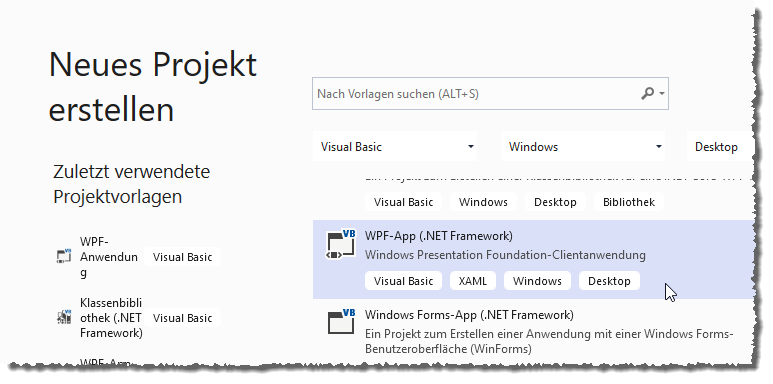Click the Desktop tag of WPF-App
Viewport: 773px width, 384px height.
pyautogui.click(x=609, y=281)
